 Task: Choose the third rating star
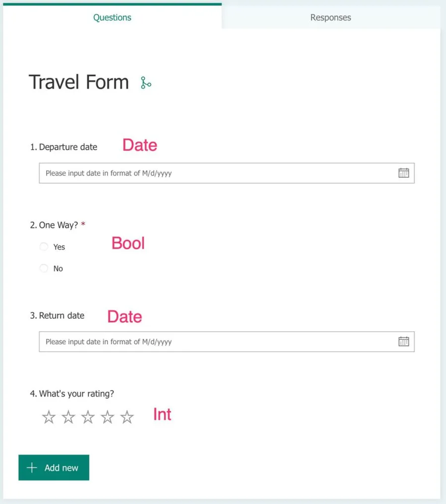[x=88, y=417]
